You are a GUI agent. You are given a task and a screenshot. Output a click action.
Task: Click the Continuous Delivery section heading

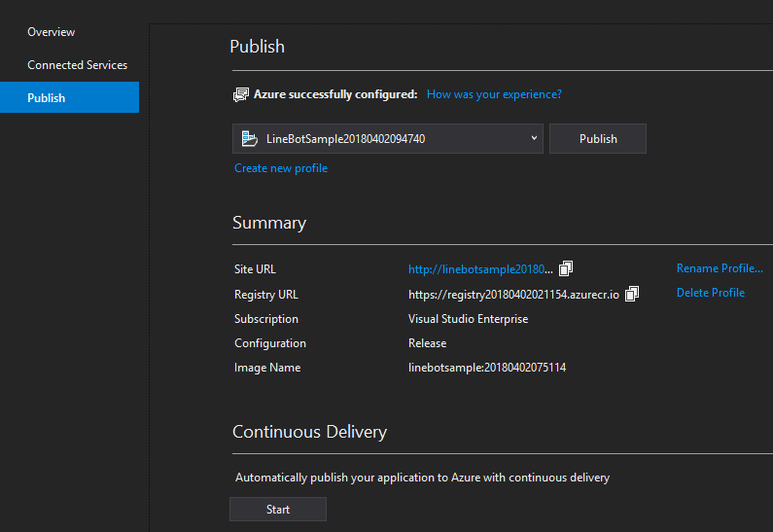pyautogui.click(x=309, y=432)
